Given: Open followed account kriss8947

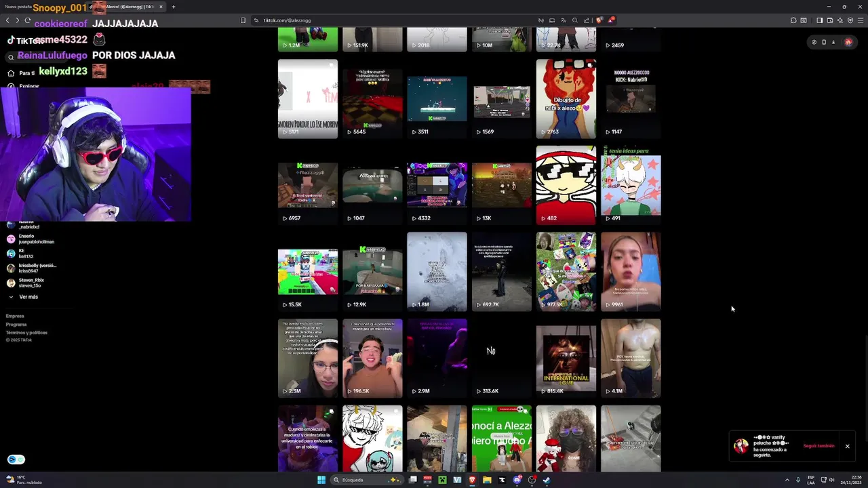Looking at the screenshot, I should 32,268.
